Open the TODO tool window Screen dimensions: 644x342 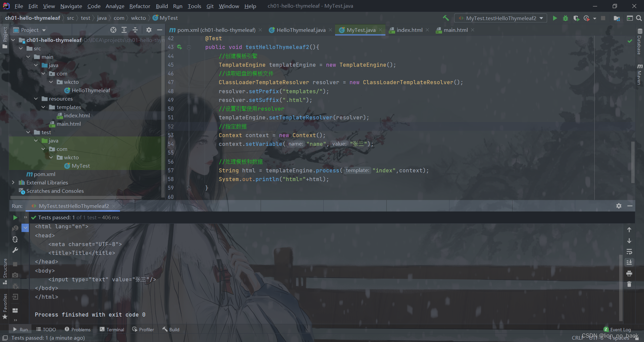click(x=46, y=330)
